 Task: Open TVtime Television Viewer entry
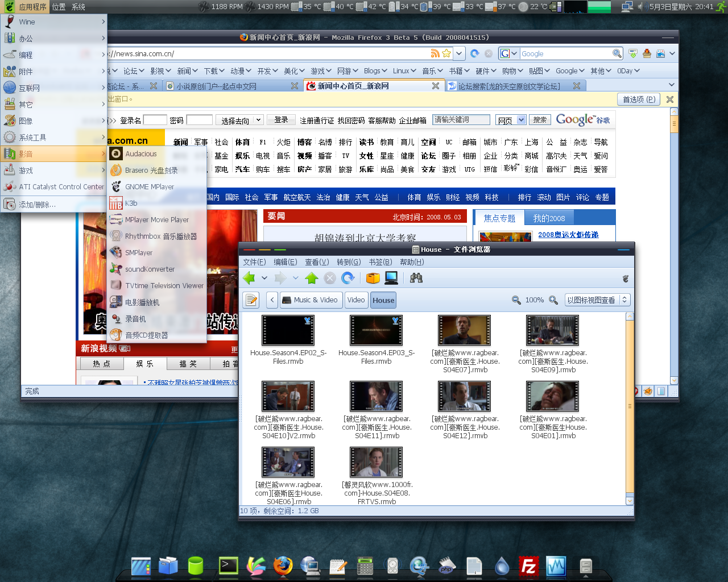coord(157,285)
